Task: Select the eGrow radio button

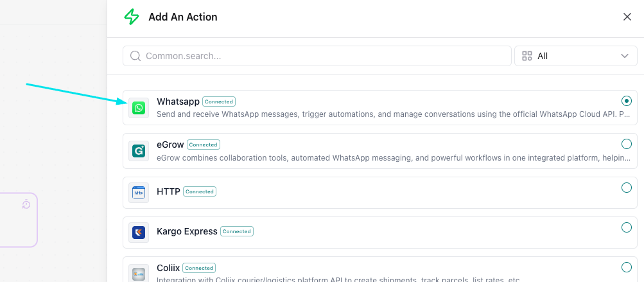Action: tap(627, 144)
